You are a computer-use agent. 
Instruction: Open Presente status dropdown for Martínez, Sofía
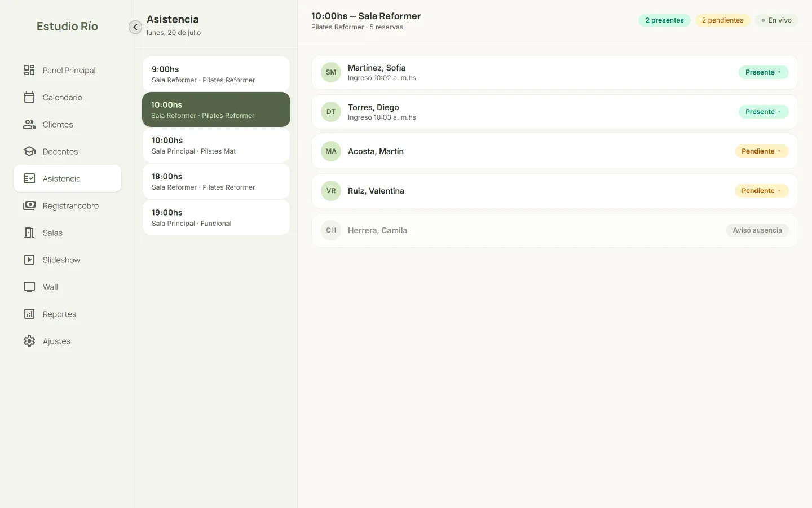tap(764, 72)
